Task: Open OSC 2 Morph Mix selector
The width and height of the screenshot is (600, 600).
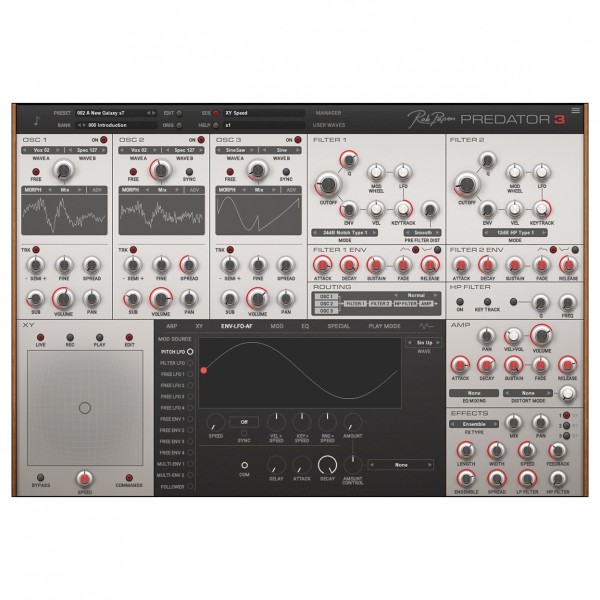Action: point(162,190)
